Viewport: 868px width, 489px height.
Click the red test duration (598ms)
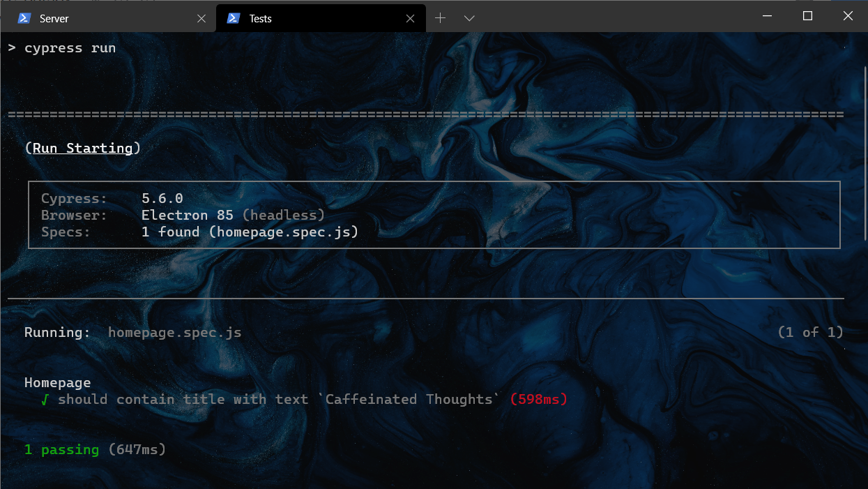pyautogui.click(x=538, y=399)
